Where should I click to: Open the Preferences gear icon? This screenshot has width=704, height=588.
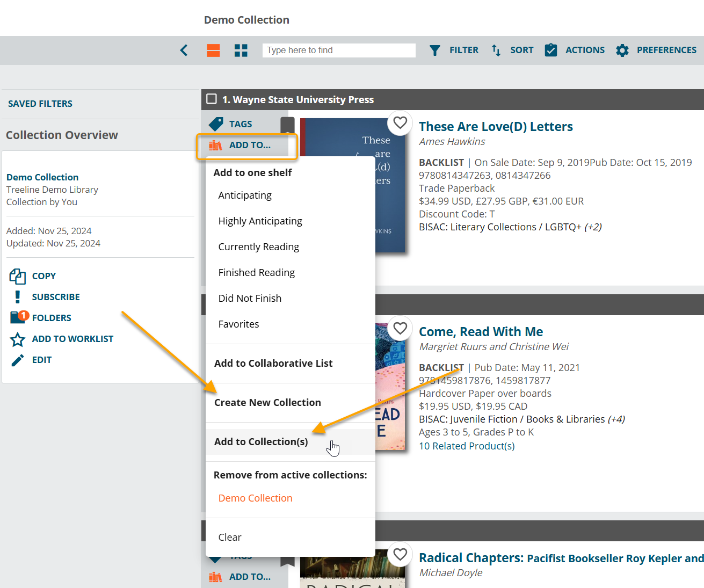click(622, 50)
